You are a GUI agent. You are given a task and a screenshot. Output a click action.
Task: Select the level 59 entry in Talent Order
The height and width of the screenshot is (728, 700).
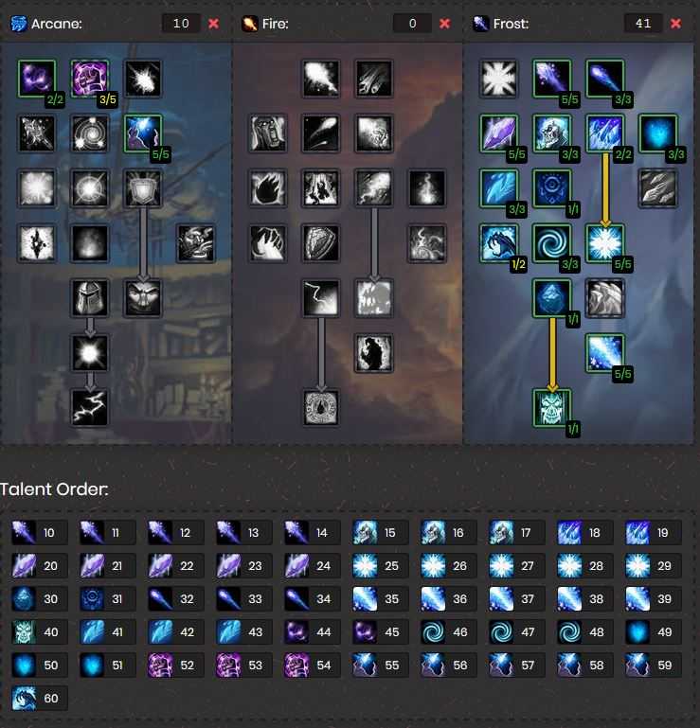coord(654,666)
